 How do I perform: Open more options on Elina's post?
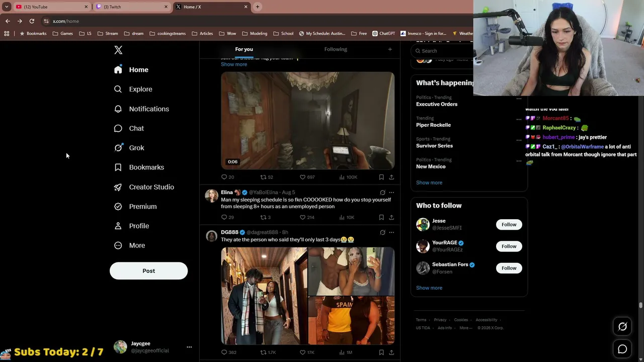(391, 193)
